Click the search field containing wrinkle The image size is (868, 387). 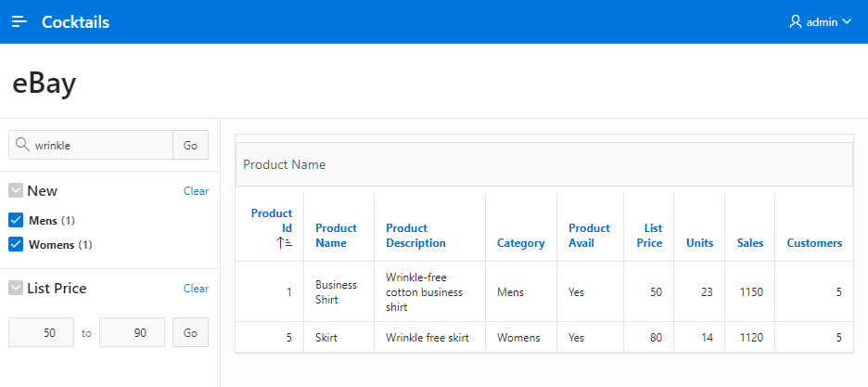tap(91, 145)
